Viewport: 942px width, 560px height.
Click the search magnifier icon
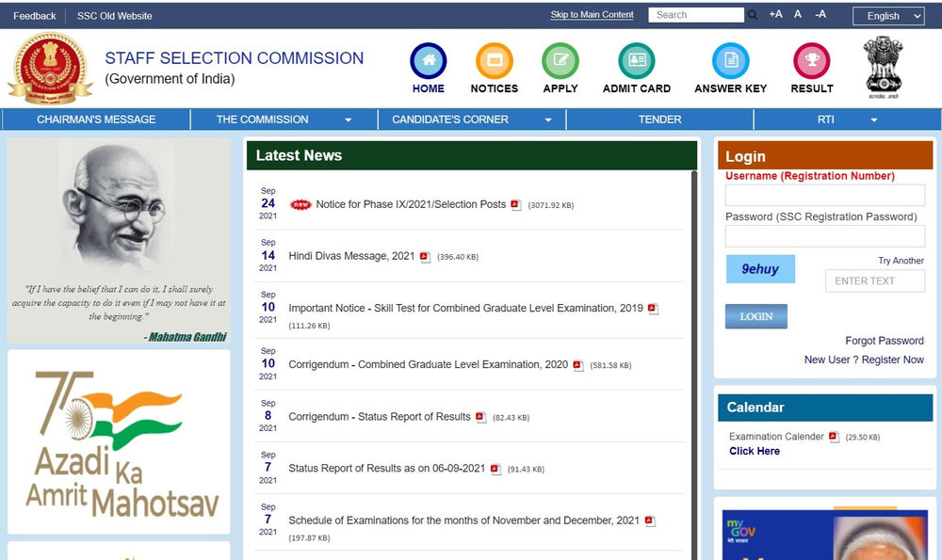click(x=752, y=14)
